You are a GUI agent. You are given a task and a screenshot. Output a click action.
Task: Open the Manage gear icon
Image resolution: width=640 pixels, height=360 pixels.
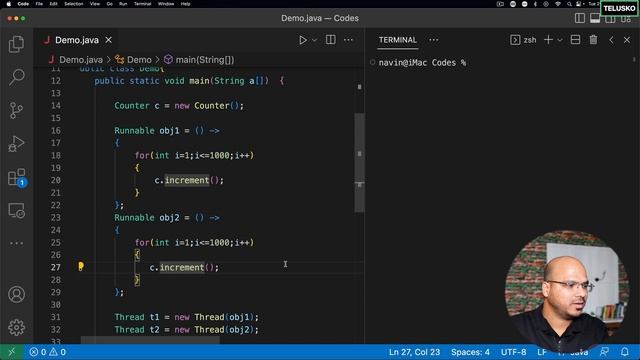pos(16,327)
